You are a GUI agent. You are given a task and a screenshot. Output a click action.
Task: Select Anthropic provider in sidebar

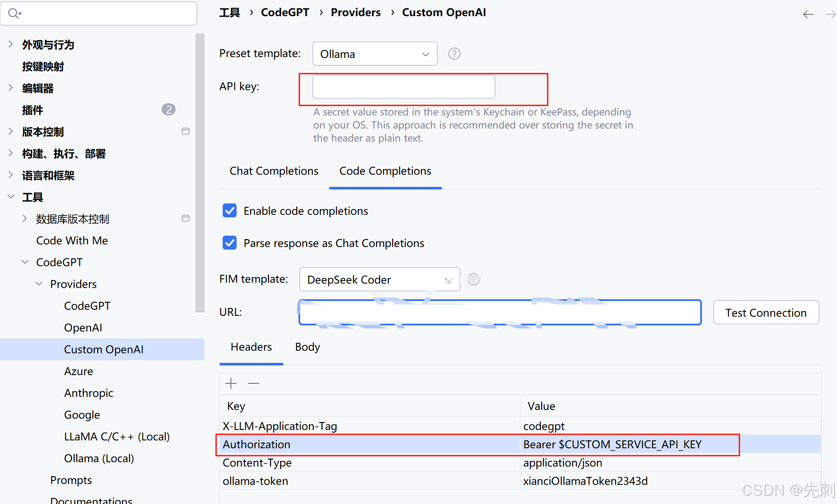(x=88, y=393)
